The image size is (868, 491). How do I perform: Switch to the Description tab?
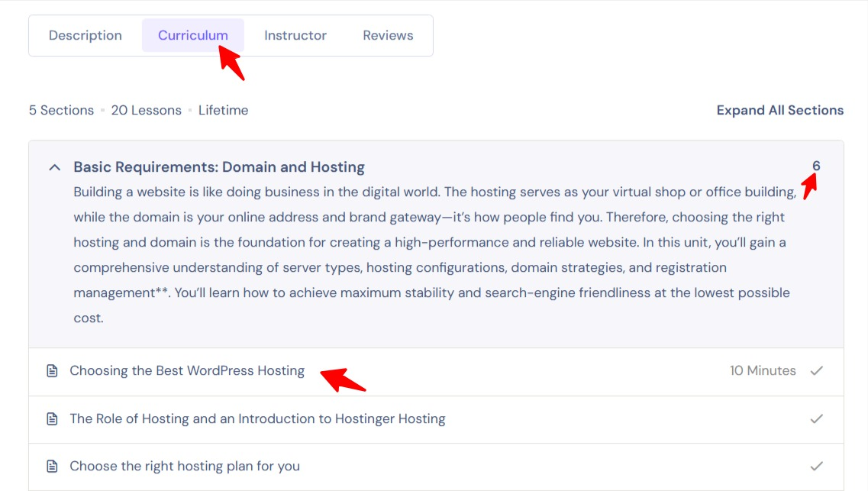(86, 36)
